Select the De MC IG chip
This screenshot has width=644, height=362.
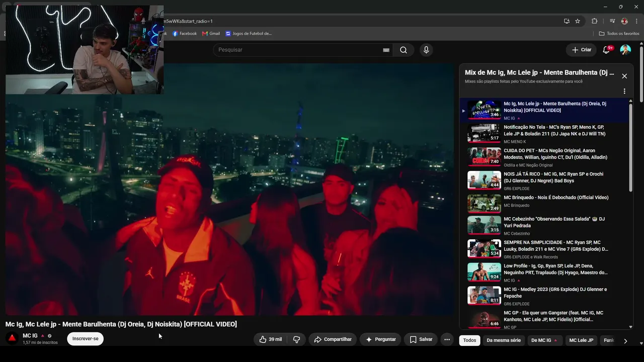(x=544, y=340)
